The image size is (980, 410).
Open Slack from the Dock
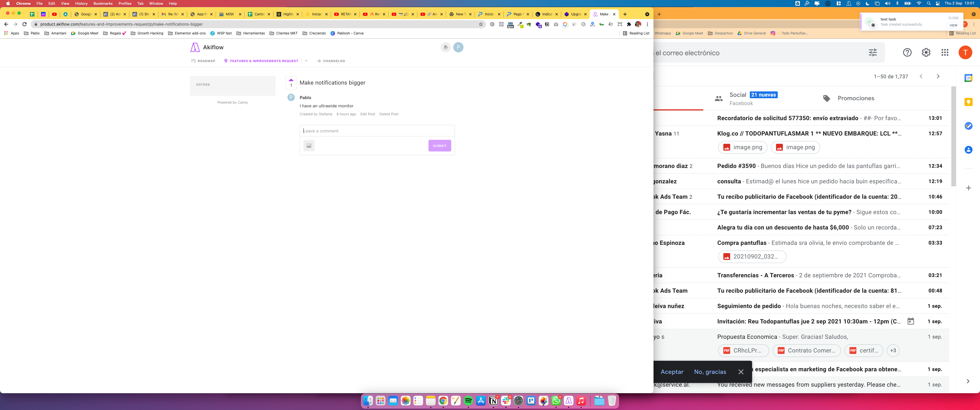tap(506, 401)
